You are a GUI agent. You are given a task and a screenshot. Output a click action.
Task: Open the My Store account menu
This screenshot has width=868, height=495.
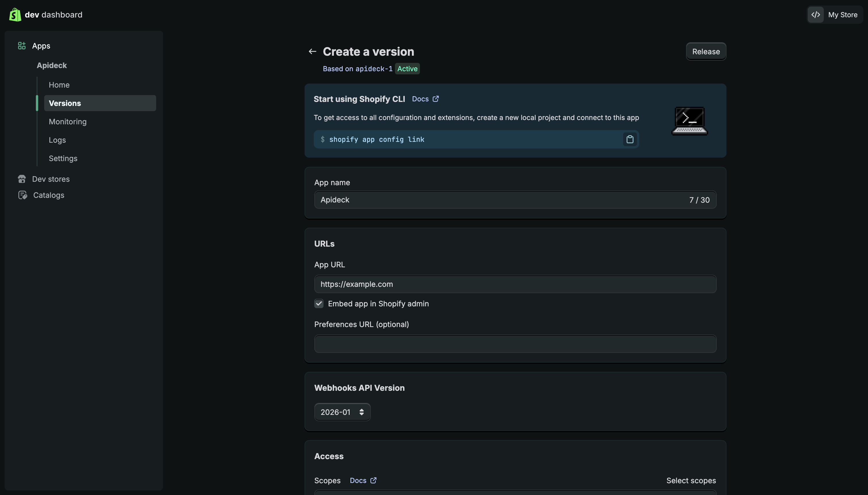pos(842,15)
